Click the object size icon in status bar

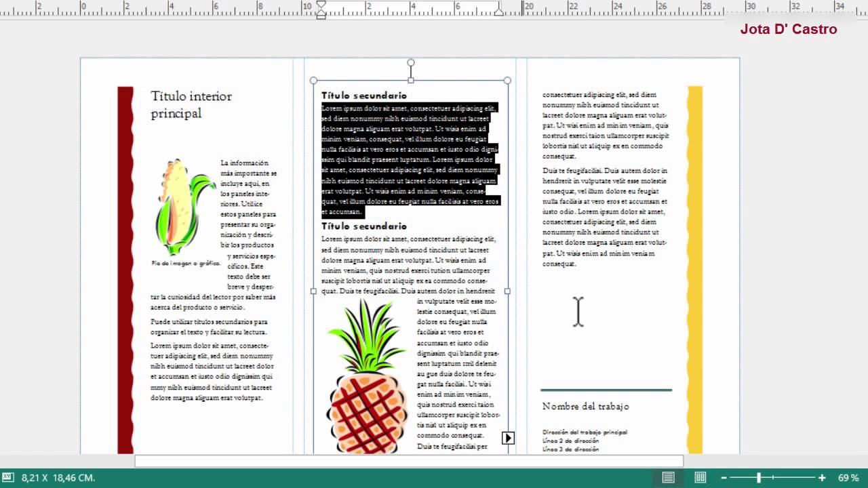[7, 478]
